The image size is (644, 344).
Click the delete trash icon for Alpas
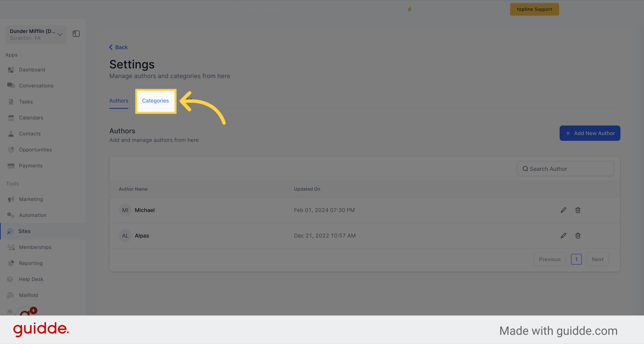578,235
